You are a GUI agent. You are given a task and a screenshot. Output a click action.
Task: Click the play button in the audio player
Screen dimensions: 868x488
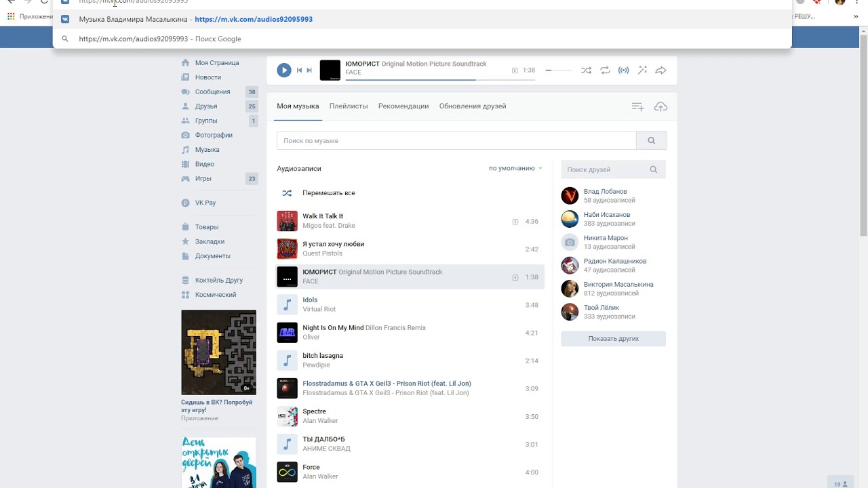(284, 70)
